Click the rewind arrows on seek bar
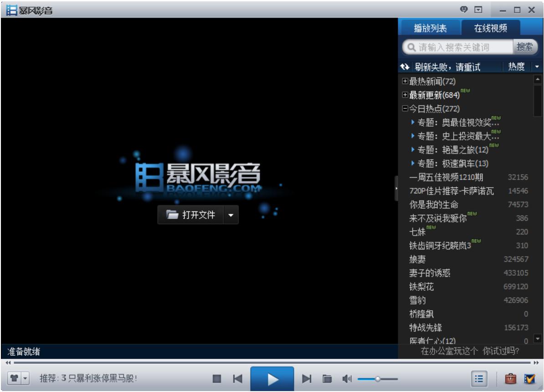This screenshot has width=544, height=392. 8,362
